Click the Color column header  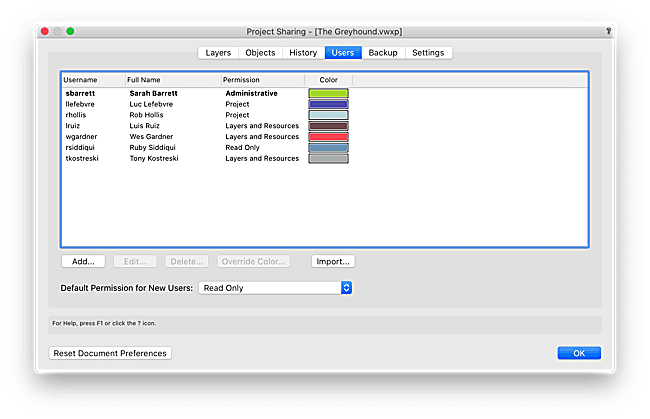329,80
